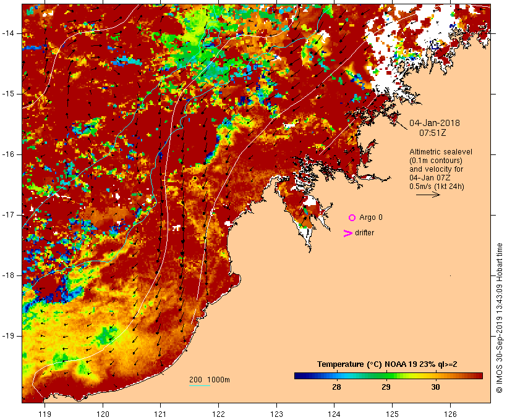
Task: Click the -16 latitude axis label
Action: [x=7, y=154]
